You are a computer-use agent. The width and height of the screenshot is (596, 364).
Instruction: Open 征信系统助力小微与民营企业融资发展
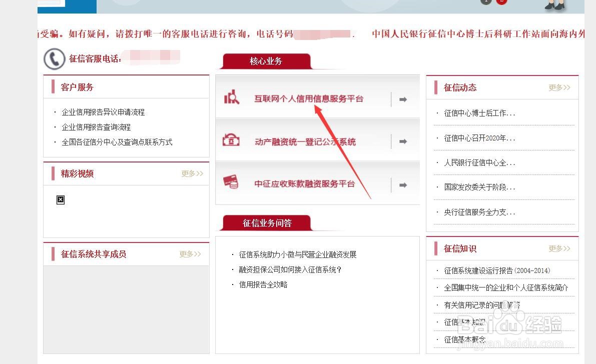pos(298,254)
